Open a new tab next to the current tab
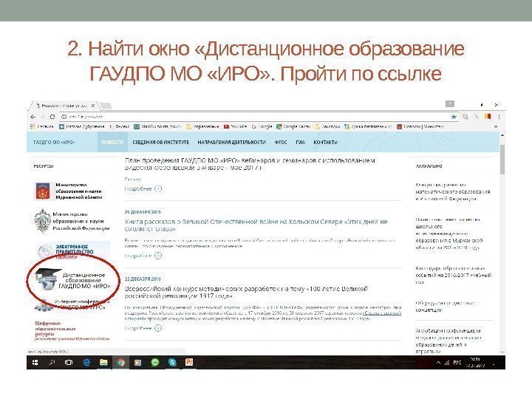 point(105,106)
